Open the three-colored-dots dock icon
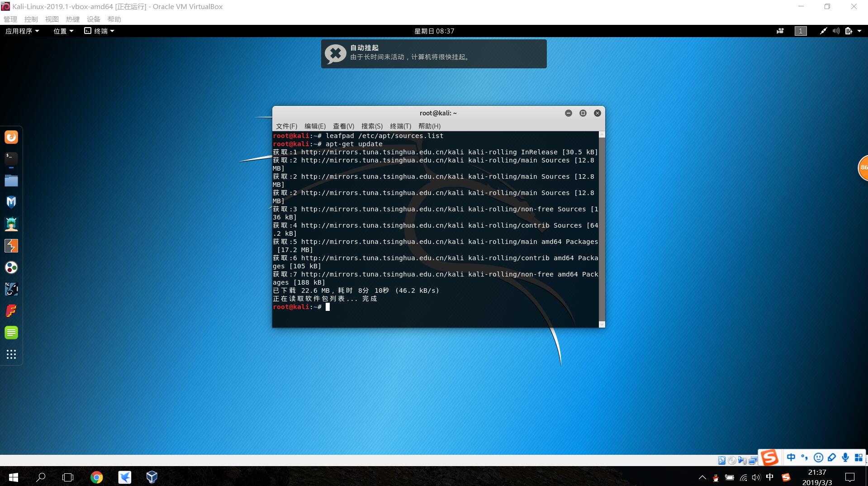The height and width of the screenshot is (486, 868). click(11, 267)
